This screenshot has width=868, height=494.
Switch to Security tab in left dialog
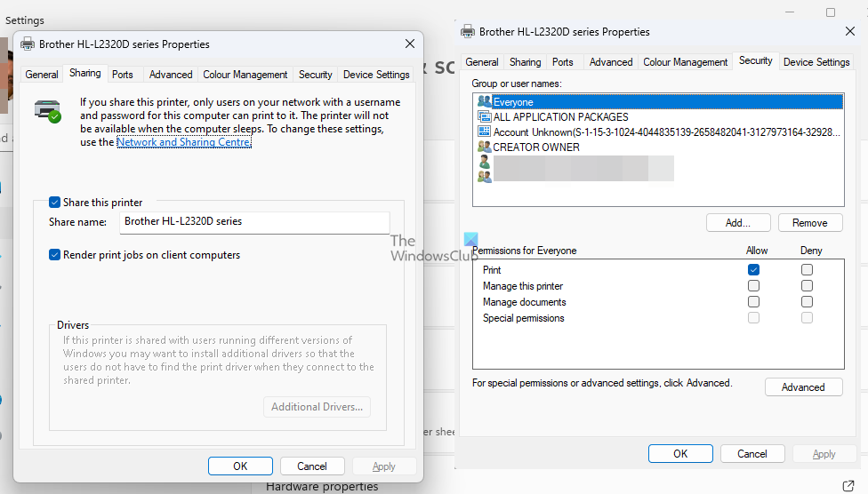(316, 75)
